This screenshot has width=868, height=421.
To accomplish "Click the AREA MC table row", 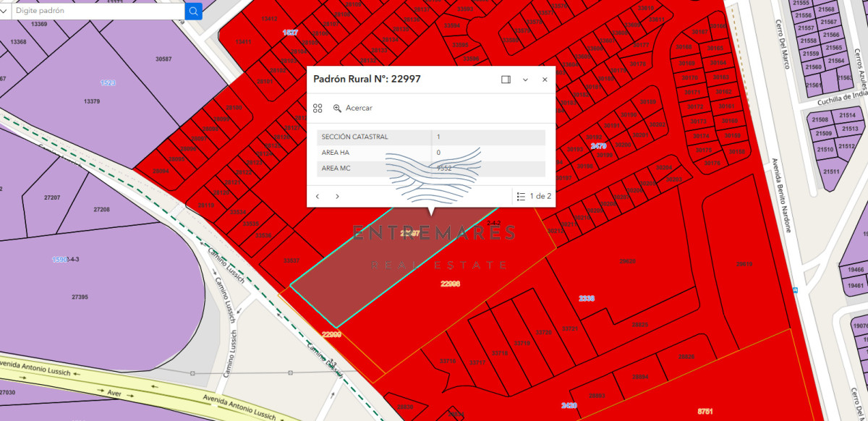I will (431, 169).
